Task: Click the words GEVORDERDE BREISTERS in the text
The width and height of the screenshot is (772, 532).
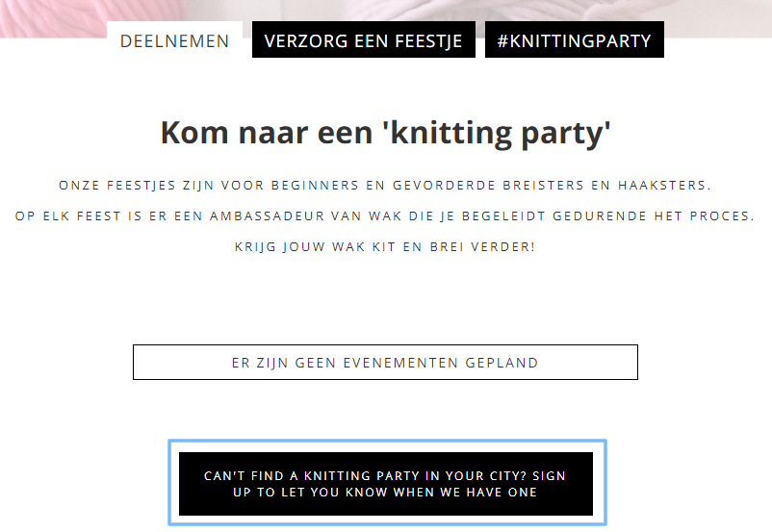Action: coord(488,186)
